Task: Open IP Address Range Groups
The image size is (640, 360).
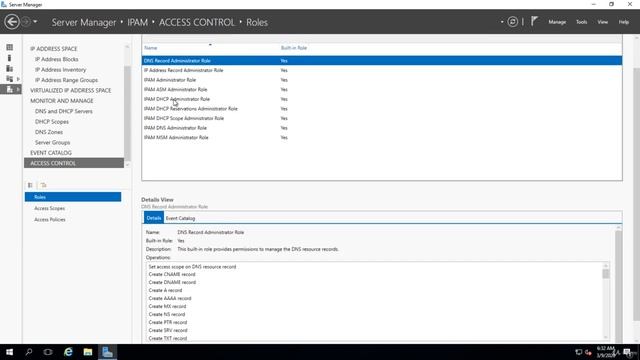Action: (66, 80)
